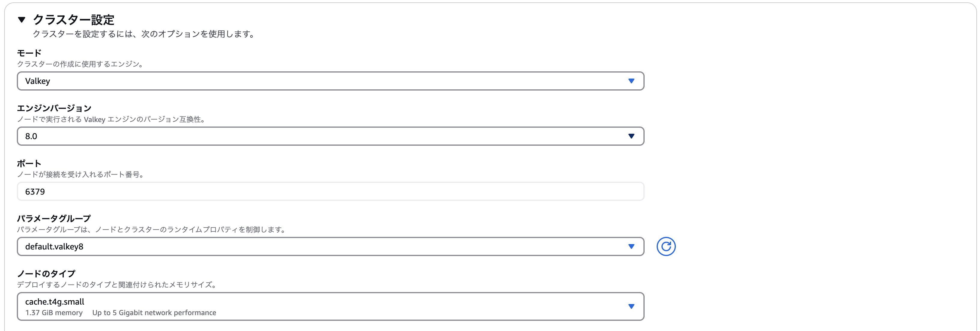980x331 pixels.
Task: Click the section description under クラスター設定
Action: click(x=143, y=34)
